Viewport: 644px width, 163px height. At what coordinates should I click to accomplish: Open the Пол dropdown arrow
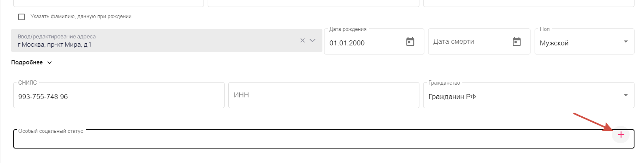tap(625, 42)
